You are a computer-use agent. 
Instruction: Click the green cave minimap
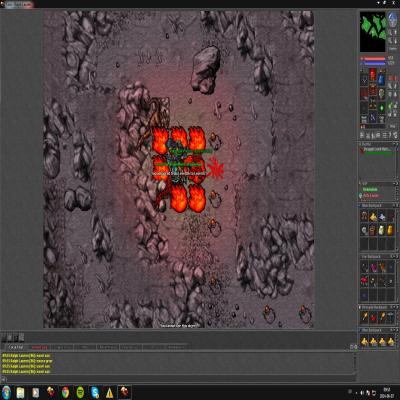(x=373, y=31)
